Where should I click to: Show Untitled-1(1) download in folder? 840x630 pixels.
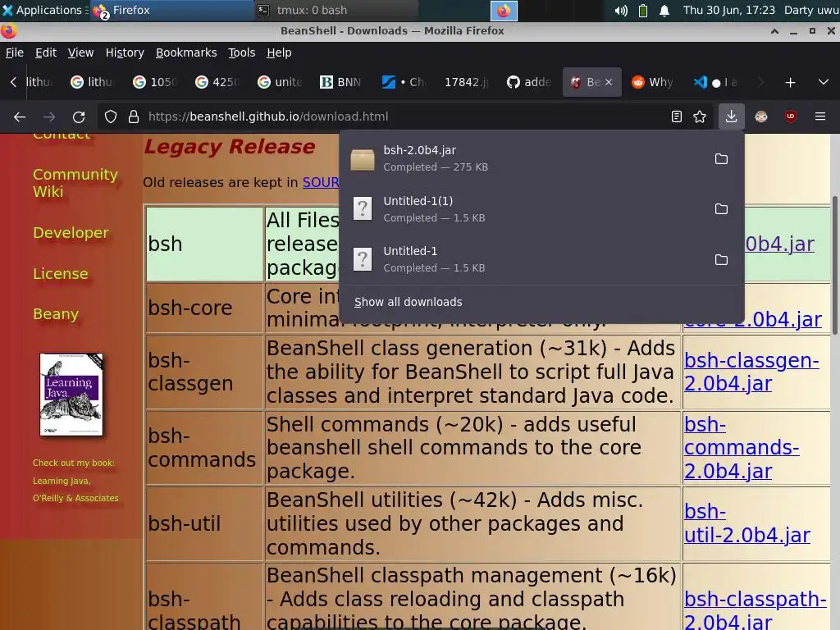[x=721, y=209]
